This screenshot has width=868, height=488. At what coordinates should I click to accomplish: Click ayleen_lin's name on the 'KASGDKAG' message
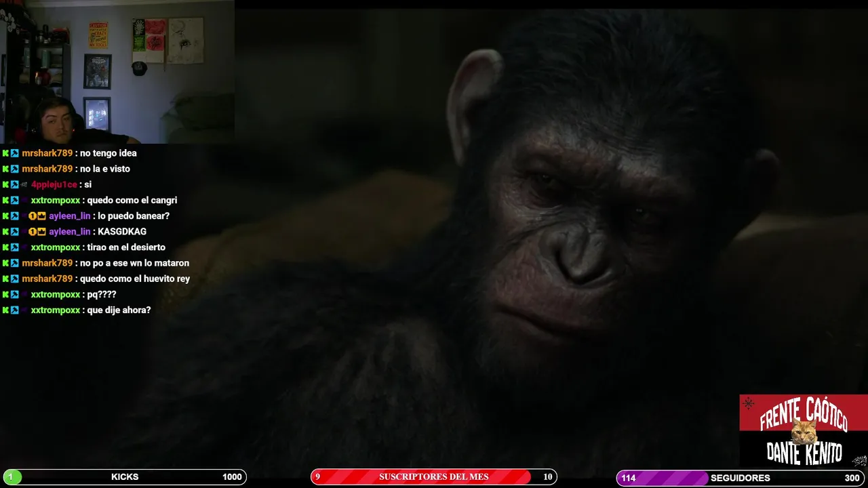click(x=69, y=231)
